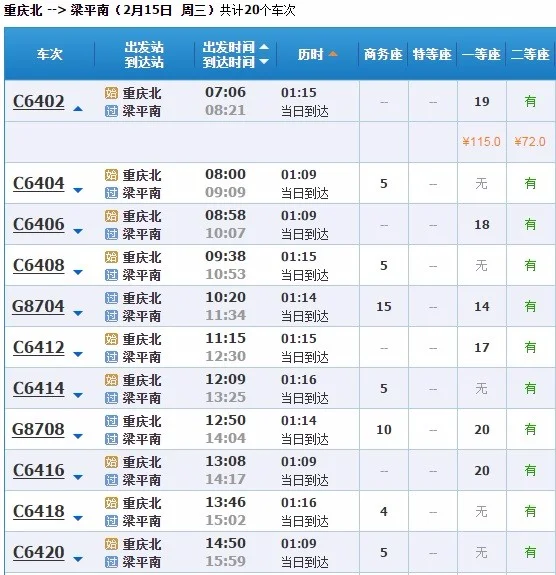Click origin-station 始 icon for C6412
Screen dimensions: 556x575
[x=111, y=339]
